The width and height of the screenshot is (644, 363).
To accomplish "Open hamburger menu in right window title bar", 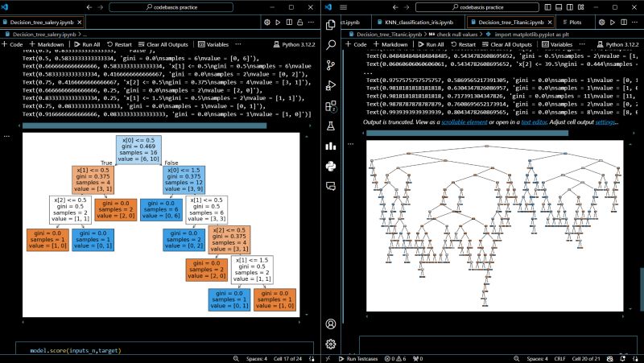I will pyautogui.click(x=344, y=7).
